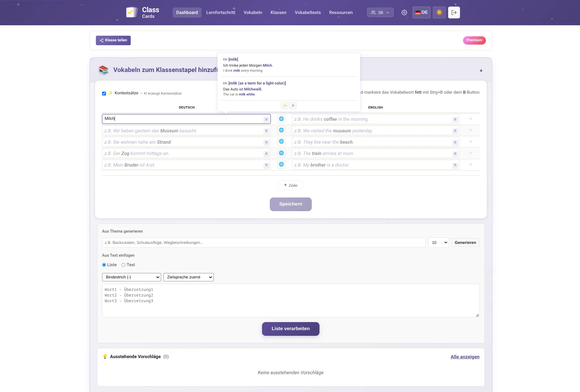Screen dimensions: 580x392
Task: Switch to the Vokabeltests menu item
Action: click(x=308, y=12)
